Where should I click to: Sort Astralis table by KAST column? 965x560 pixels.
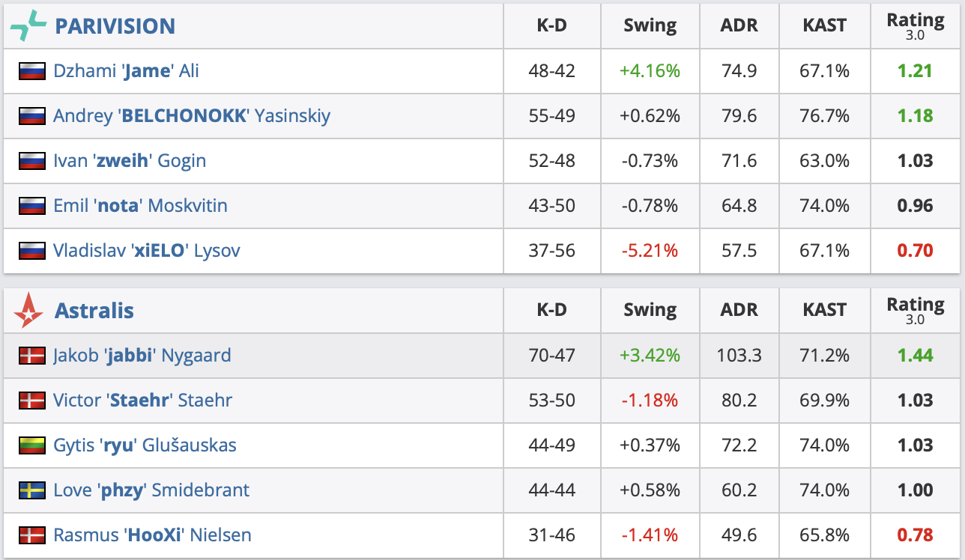[824, 310]
